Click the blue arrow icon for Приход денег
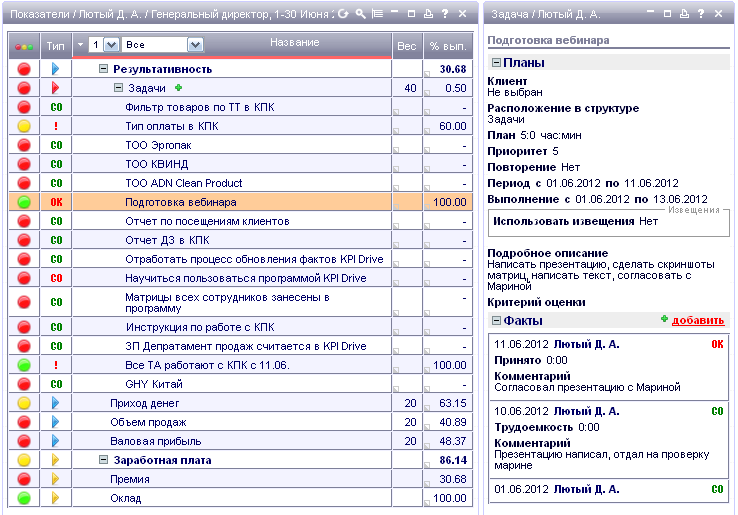The width and height of the screenshot is (738, 515). 56,403
